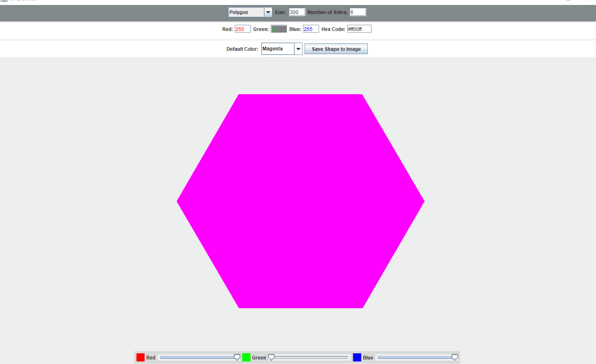The height and width of the screenshot is (364, 596).
Task: Click inside the Size input field
Action: [x=297, y=12]
